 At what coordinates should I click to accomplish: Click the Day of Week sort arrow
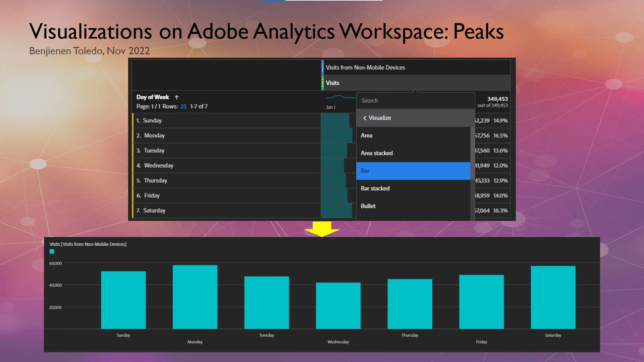click(176, 97)
